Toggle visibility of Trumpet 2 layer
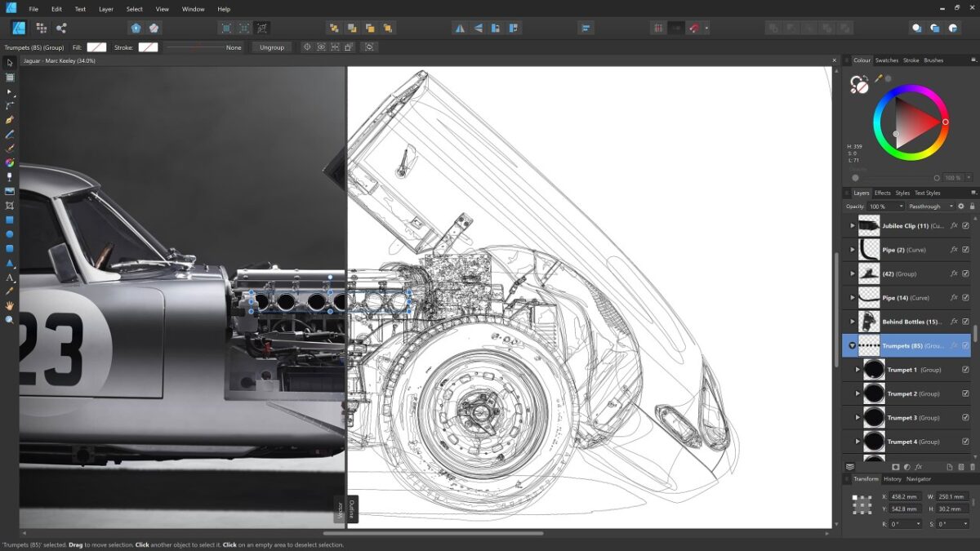The height and width of the screenshot is (551, 980). 965,393
